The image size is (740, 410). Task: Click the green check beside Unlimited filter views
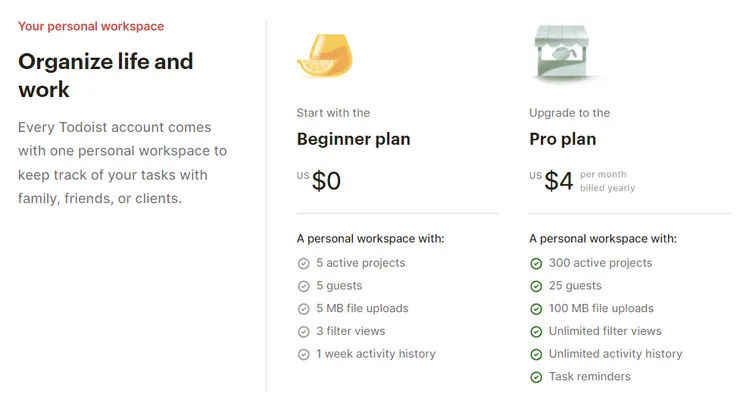pos(536,332)
